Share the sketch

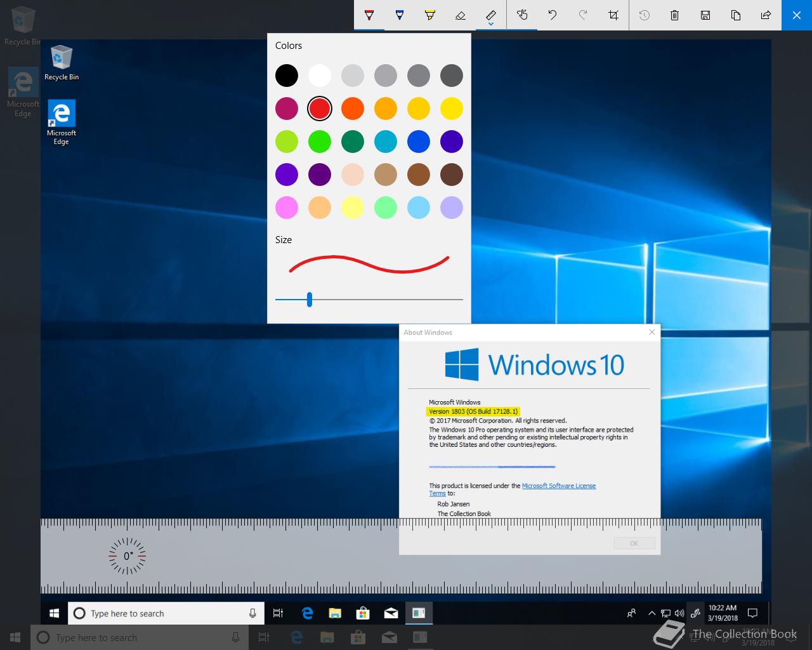tap(766, 15)
